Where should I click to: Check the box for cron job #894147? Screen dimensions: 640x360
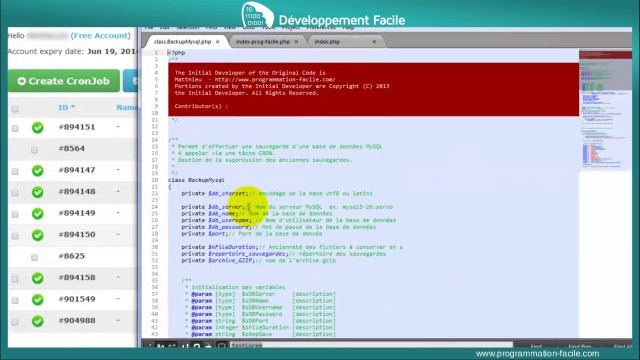(x=15, y=171)
